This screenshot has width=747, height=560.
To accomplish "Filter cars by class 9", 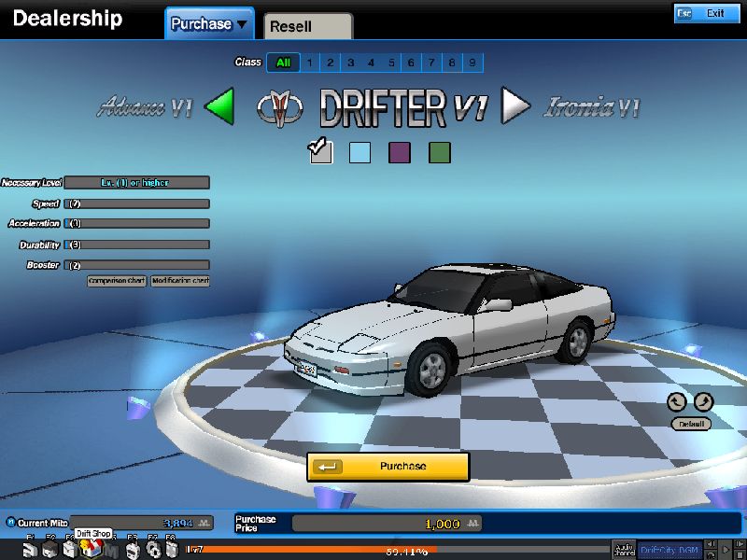I will 472,63.
